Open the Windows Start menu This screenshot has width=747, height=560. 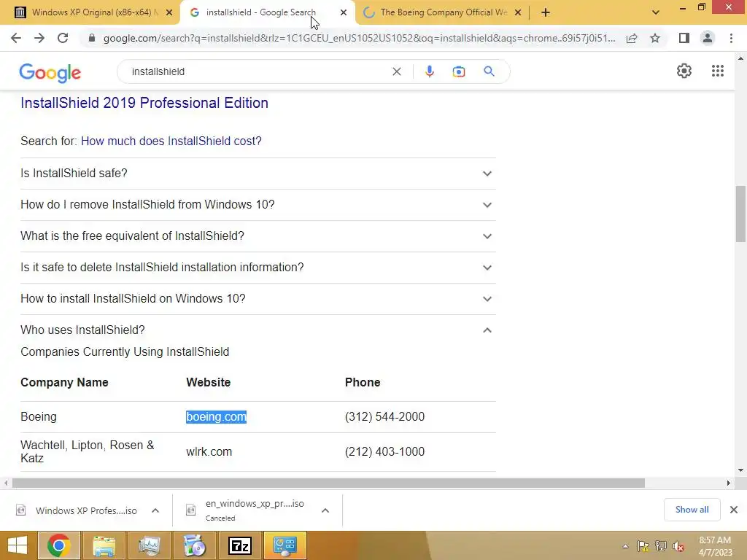click(18, 545)
